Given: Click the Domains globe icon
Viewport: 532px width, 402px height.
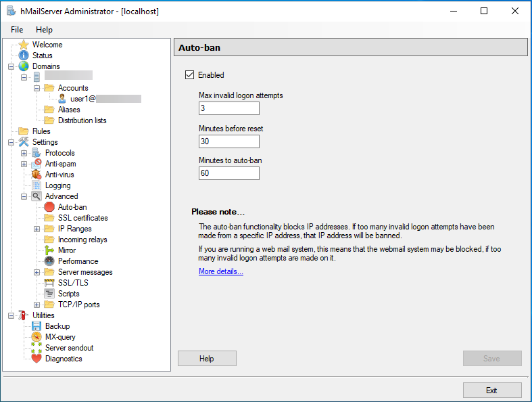Looking at the screenshot, I should click(x=24, y=66).
